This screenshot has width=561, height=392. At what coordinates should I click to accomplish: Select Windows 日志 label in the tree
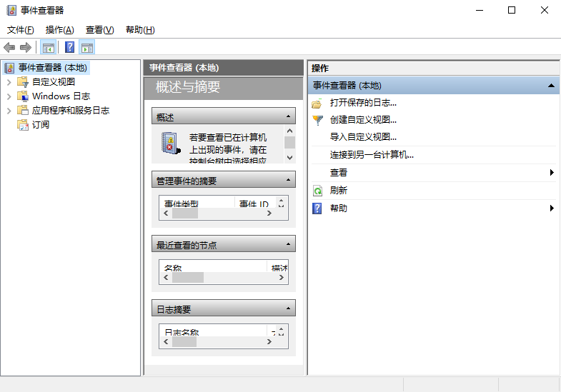click(61, 96)
